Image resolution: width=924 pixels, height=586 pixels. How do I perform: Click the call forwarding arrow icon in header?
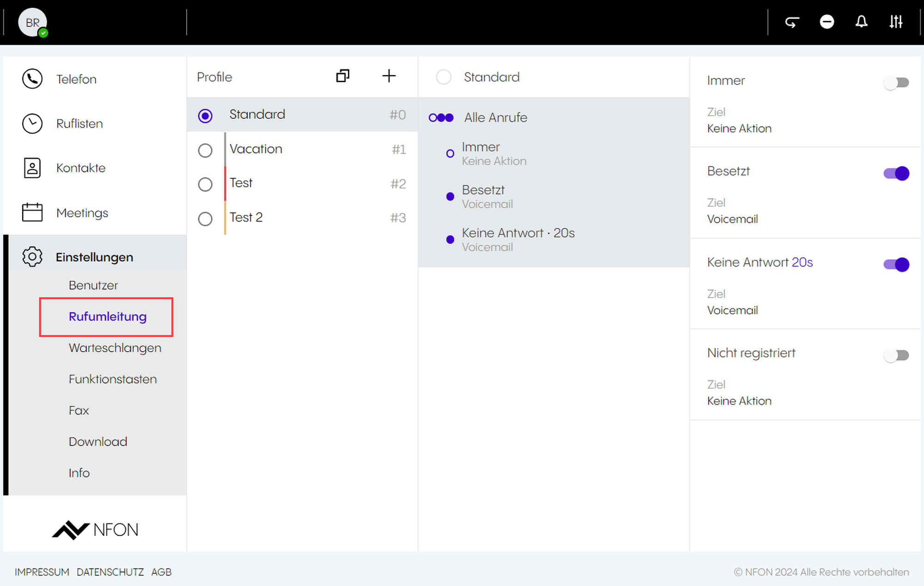[x=792, y=22]
